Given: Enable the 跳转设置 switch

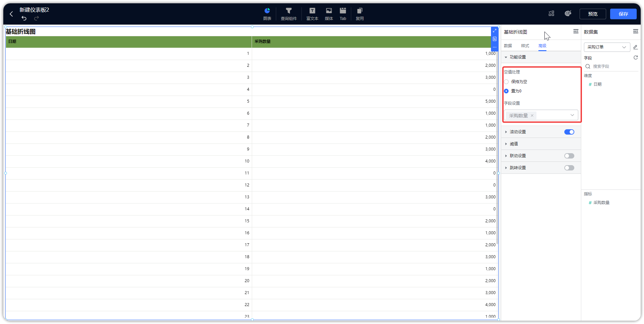Looking at the screenshot, I should point(569,168).
